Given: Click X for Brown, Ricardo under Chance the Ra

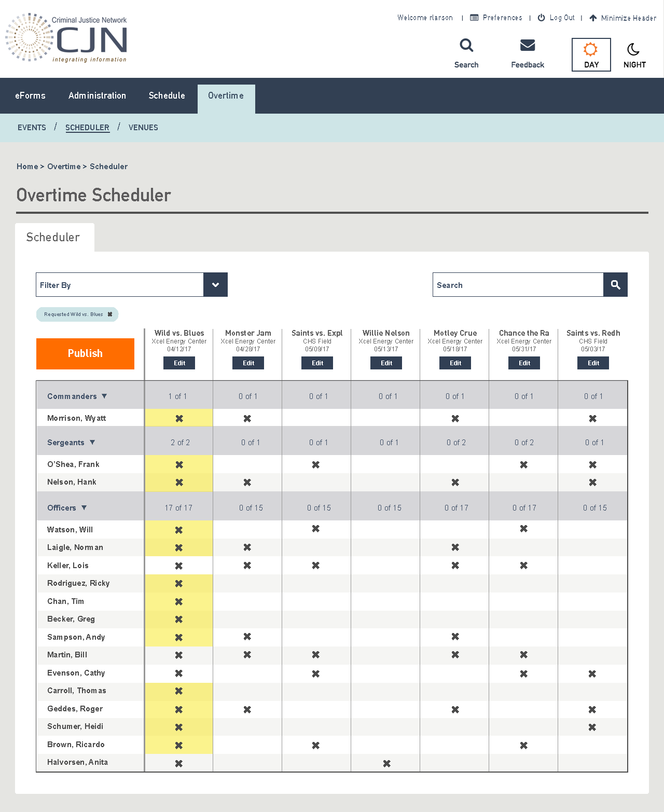Looking at the screenshot, I should (524, 745).
